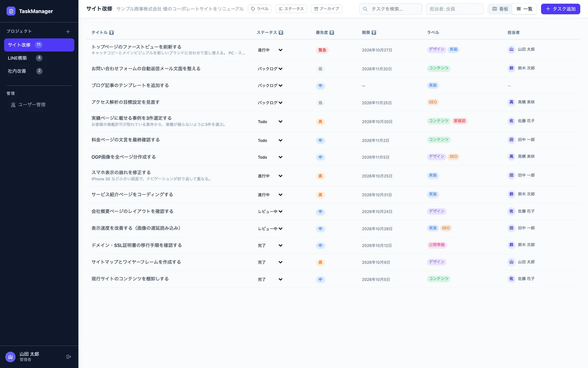Open task 現行サイトのコンテンツを棚卸しする
588x368 pixels.
click(130, 279)
